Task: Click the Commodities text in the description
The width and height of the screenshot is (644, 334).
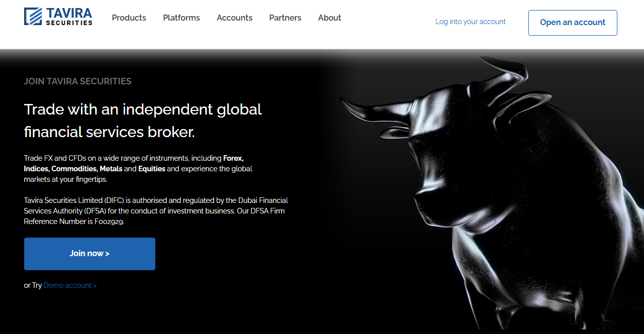Action: 74,169
